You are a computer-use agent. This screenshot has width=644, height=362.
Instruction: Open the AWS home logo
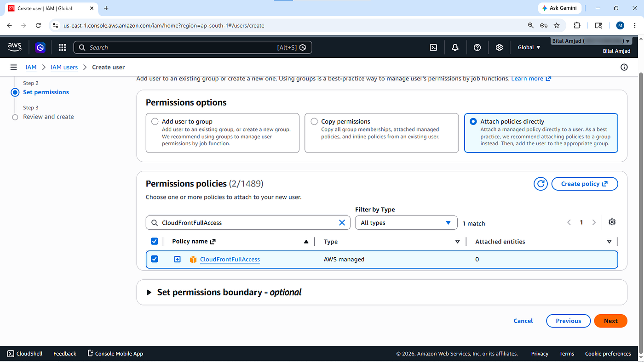[x=15, y=47]
